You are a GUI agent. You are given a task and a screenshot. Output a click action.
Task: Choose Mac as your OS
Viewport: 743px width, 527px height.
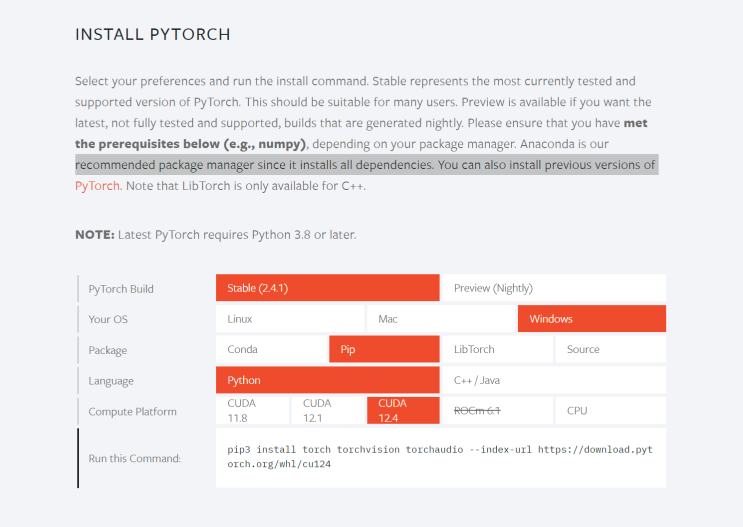[x=440, y=319]
